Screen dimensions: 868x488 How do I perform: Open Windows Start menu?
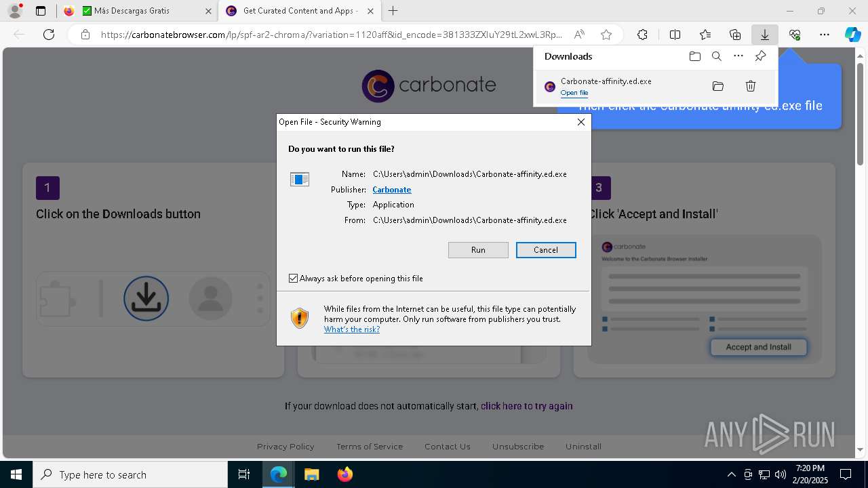coord(16,474)
